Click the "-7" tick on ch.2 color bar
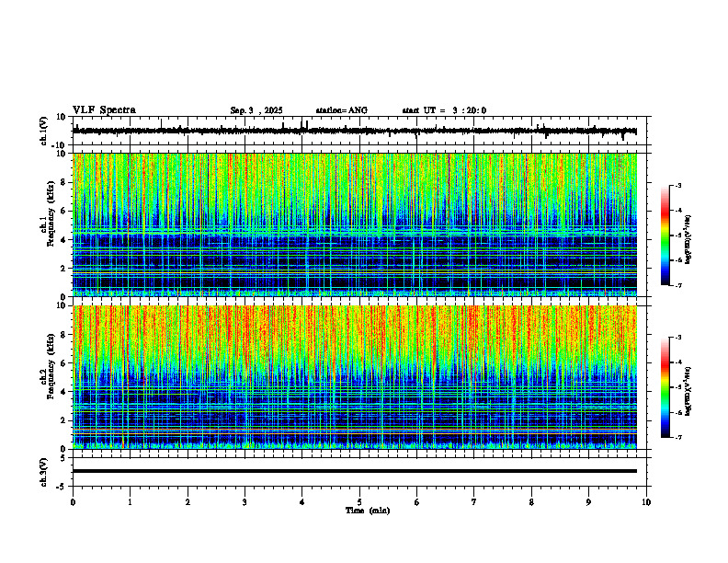The height and width of the screenshot is (563, 728). (x=677, y=437)
